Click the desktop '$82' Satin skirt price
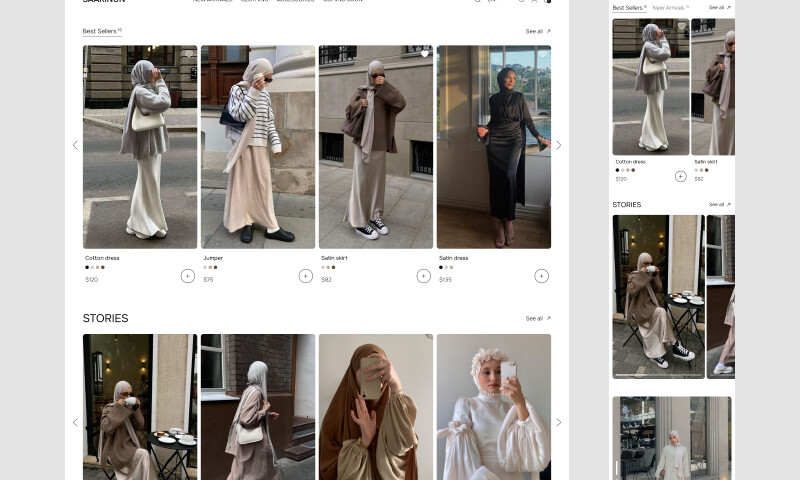800x480 pixels. tap(326, 280)
